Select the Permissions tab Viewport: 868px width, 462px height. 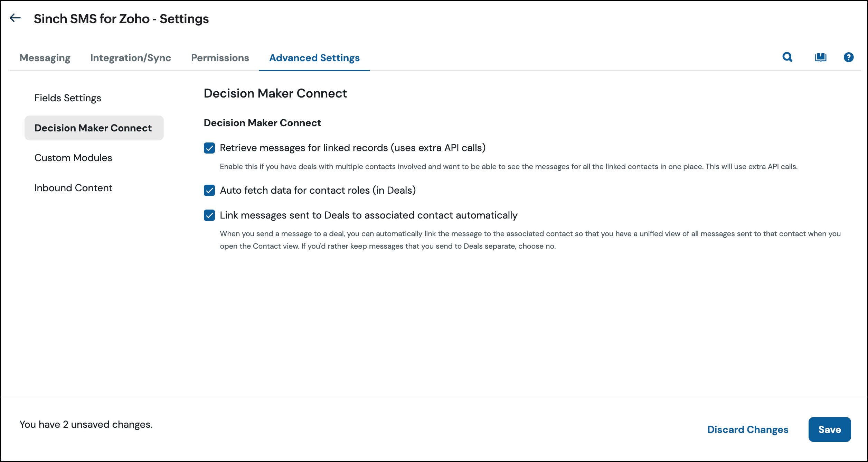pos(220,58)
